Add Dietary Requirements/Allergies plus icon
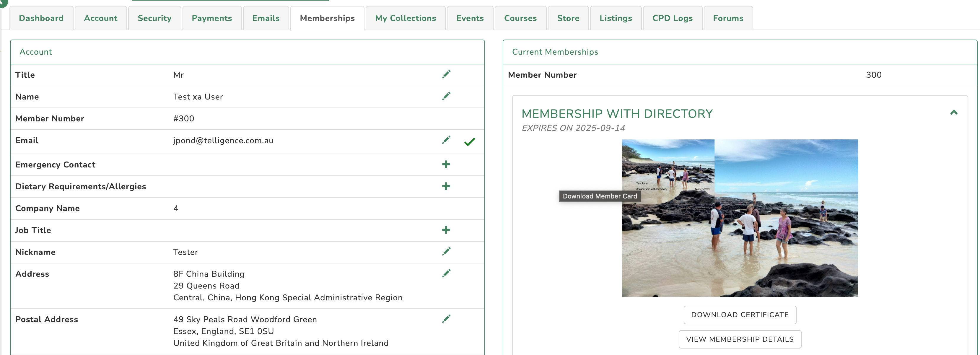This screenshot has height=355, width=980. pos(446,186)
